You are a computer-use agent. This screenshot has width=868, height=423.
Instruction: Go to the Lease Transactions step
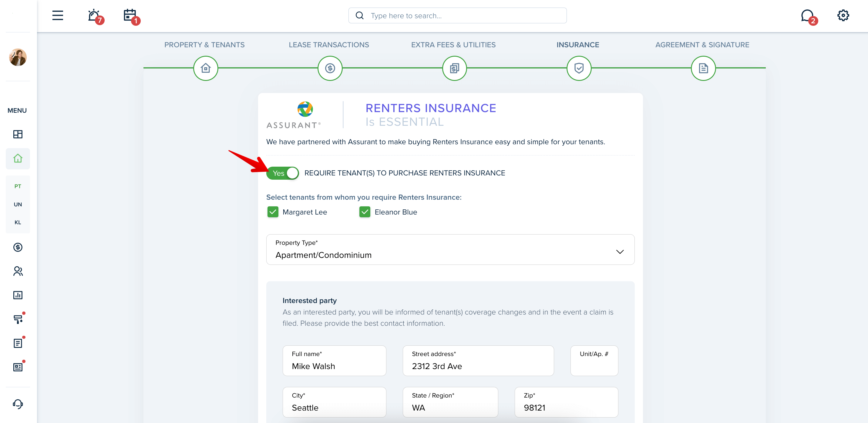tap(329, 45)
